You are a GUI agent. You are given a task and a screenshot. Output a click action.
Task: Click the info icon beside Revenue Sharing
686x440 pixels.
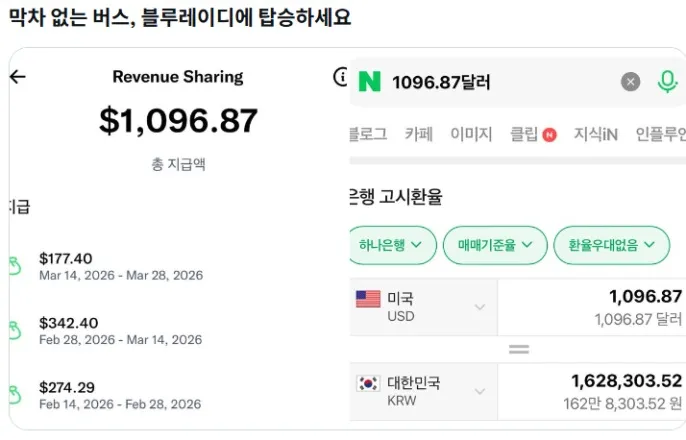click(339, 77)
